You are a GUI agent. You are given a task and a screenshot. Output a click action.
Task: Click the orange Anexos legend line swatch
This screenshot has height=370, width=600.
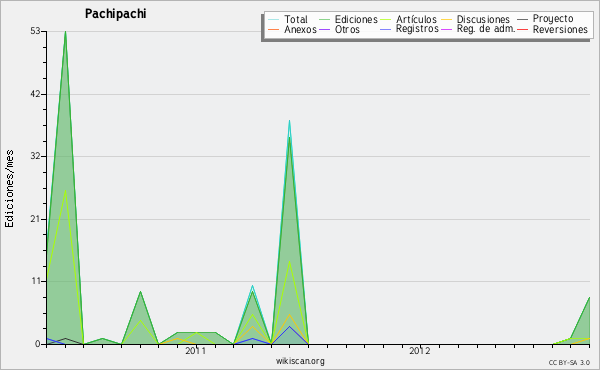click(x=274, y=29)
